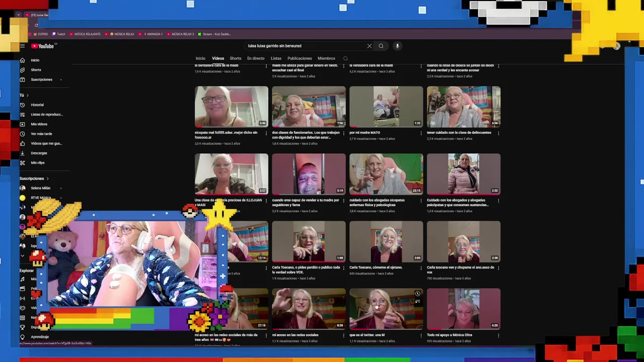Open Historial from the sidebar
This screenshot has width=644, height=362.
click(x=37, y=105)
